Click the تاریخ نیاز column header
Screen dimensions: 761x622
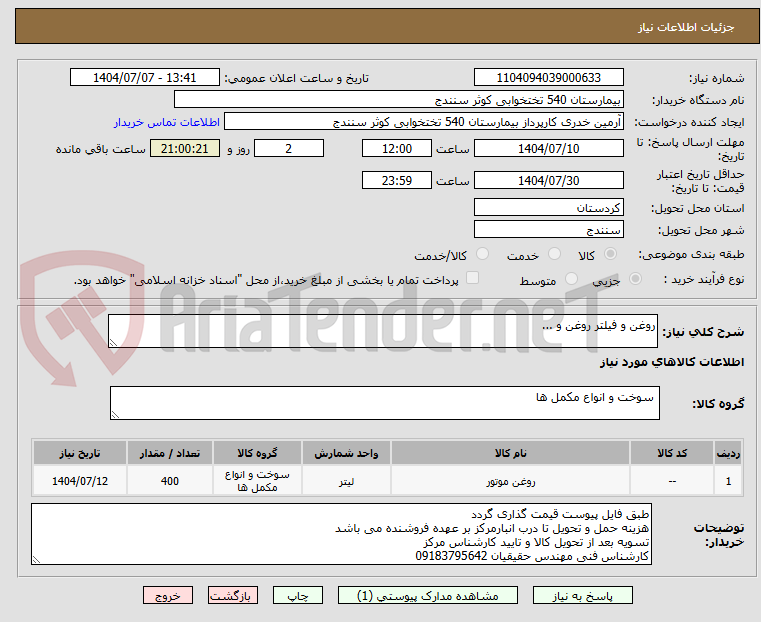point(80,453)
